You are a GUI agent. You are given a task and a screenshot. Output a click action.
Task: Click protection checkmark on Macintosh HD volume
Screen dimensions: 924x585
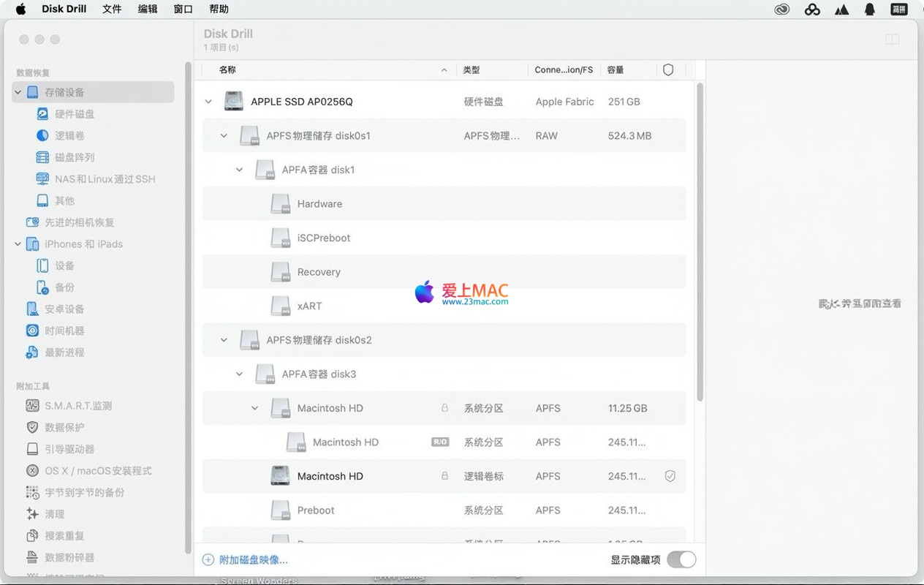click(670, 476)
